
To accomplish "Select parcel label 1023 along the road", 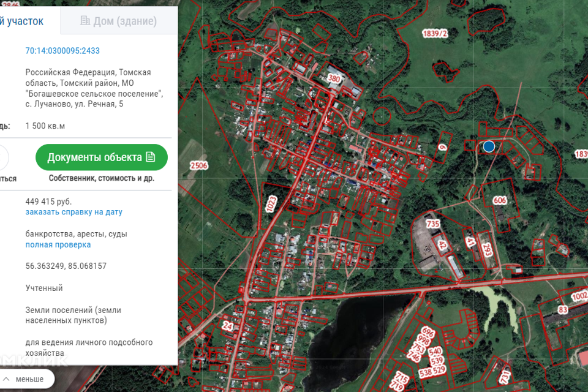I will (271, 203).
